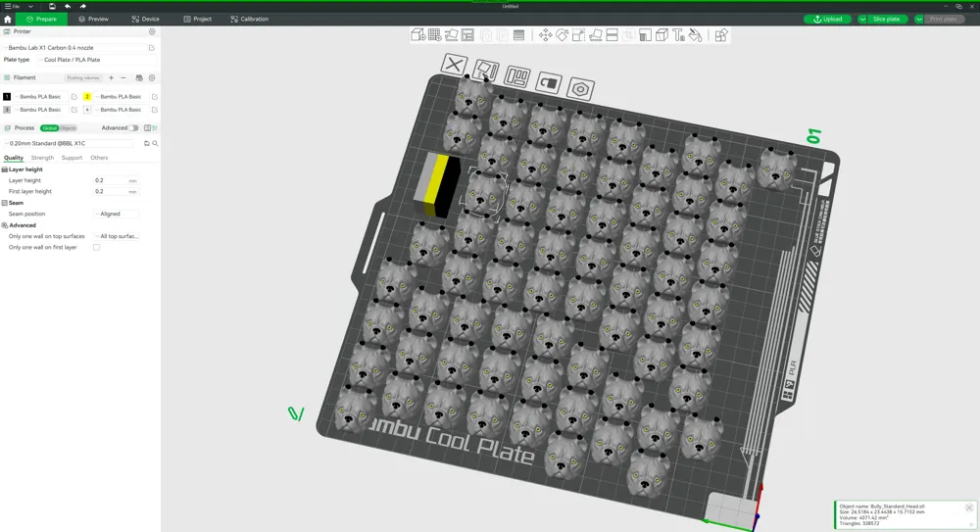The image size is (980, 532).
Task: Toggle the Advanced settings switch
Action: [x=133, y=127]
